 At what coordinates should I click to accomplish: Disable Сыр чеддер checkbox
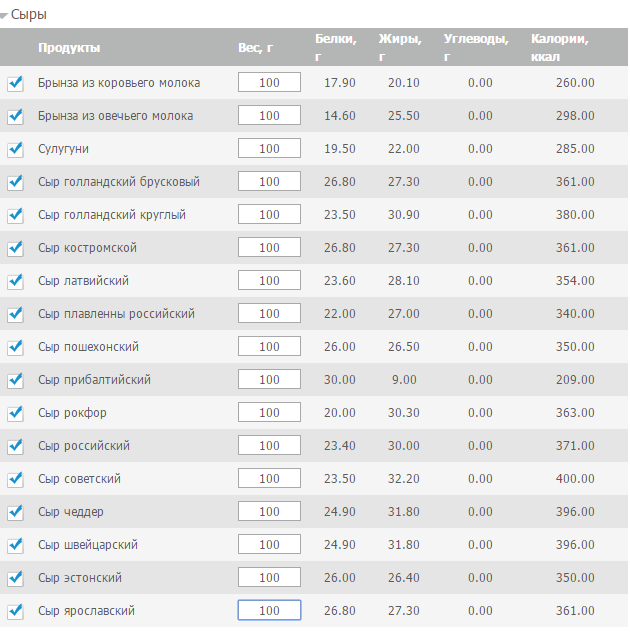coord(15,512)
